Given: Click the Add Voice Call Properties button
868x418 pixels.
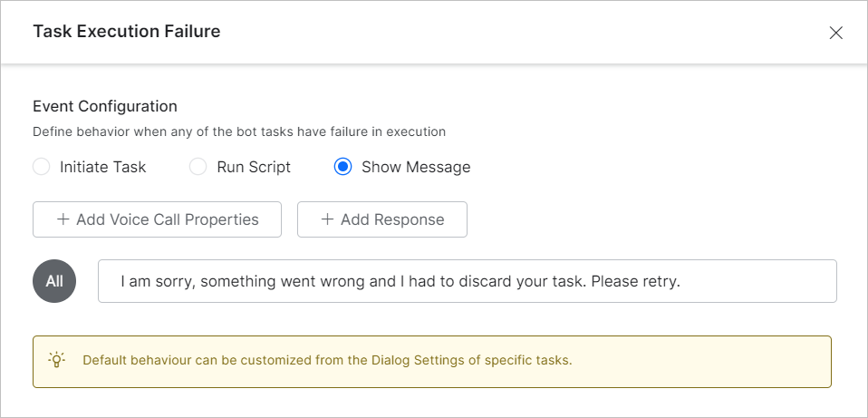Looking at the screenshot, I should (157, 219).
